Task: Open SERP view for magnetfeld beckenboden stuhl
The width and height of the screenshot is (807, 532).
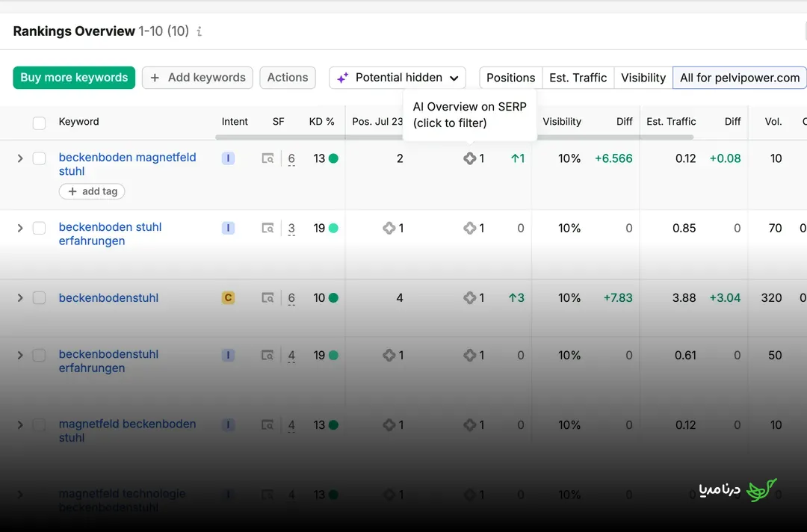Action: coord(268,425)
